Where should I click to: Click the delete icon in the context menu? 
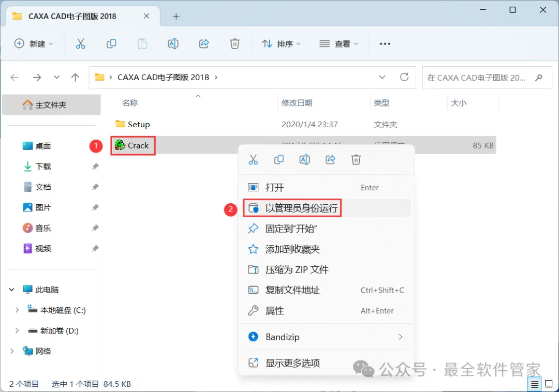click(356, 159)
